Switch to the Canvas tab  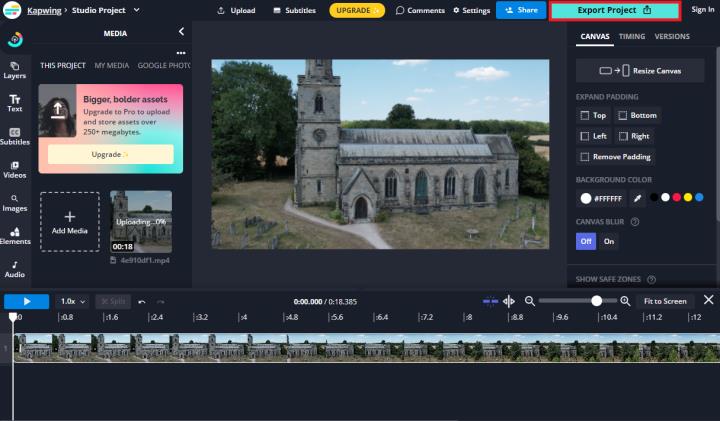coord(595,36)
